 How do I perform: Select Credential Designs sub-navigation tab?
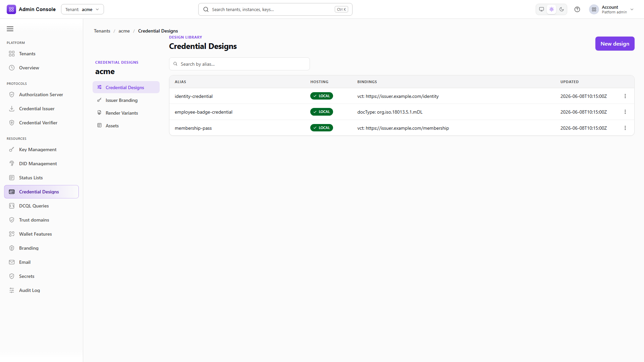tap(126, 87)
